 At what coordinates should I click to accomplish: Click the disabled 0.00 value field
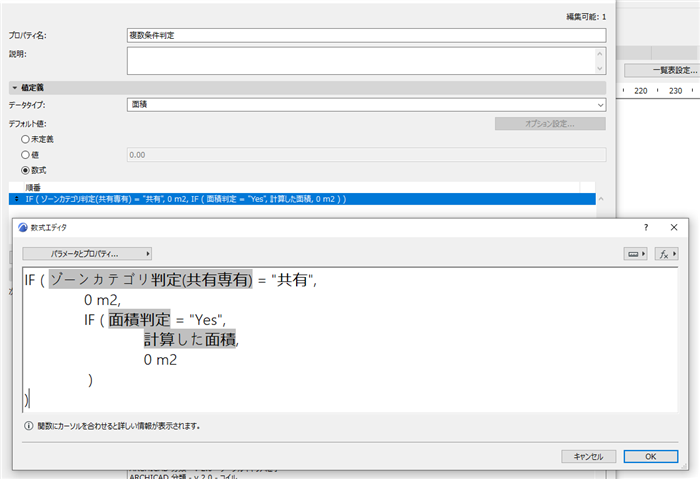(x=366, y=155)
